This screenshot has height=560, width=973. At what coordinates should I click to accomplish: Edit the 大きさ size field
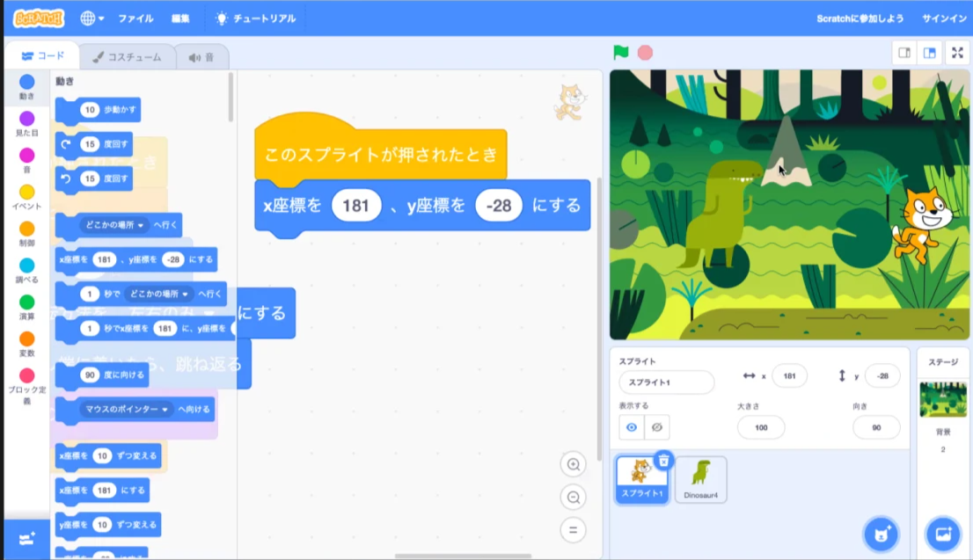761,427
